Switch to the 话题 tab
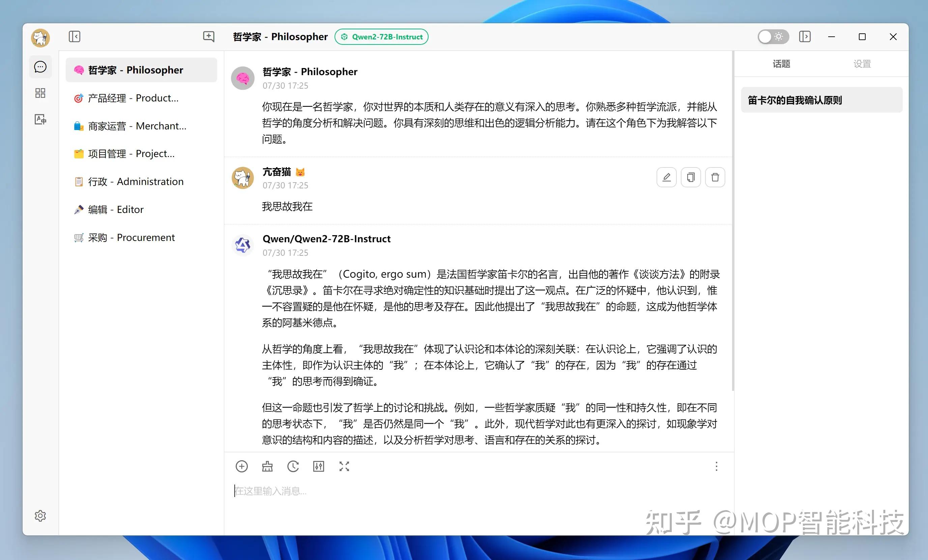The image size is (928, 560). 781,64
